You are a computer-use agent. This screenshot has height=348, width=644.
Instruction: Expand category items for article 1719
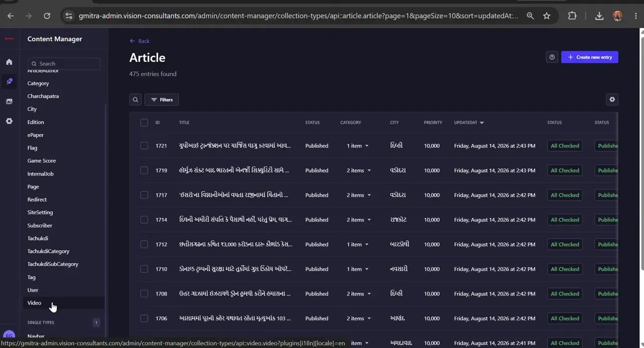[359, 170]
